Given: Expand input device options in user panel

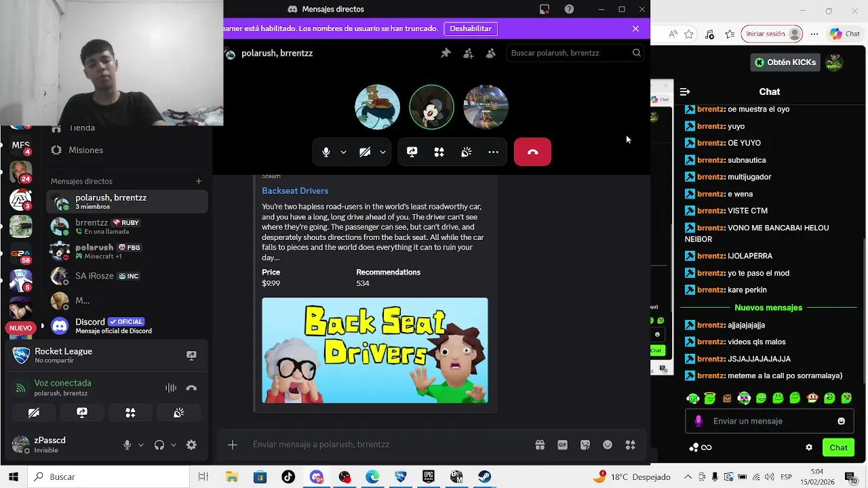Looking at the screenshot, I should [141, 445].
